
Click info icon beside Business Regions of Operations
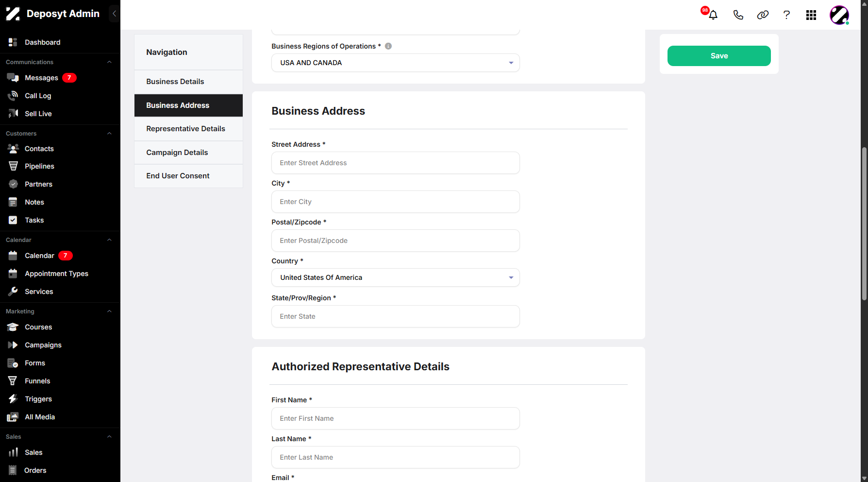tap(388, 46)
